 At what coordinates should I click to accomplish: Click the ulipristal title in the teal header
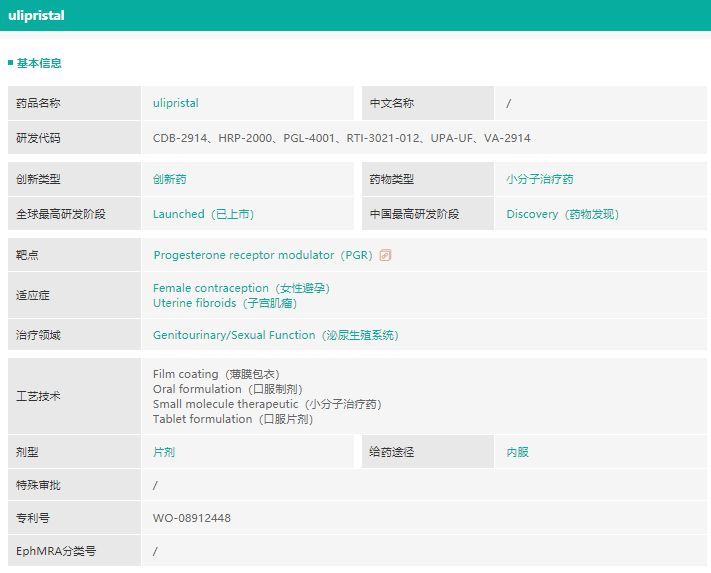35,15
